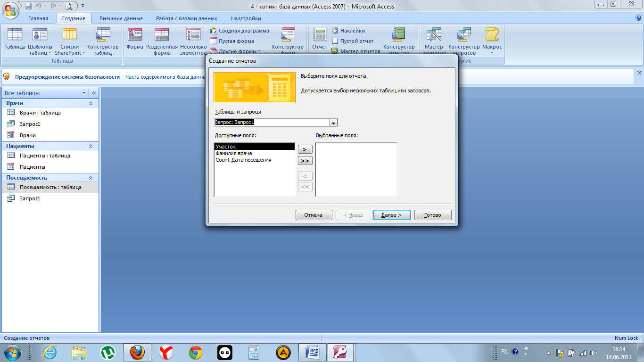Select Пациенты : таблица in navigation pane
This screenshot has height=362, width=644.
(50, 156)
